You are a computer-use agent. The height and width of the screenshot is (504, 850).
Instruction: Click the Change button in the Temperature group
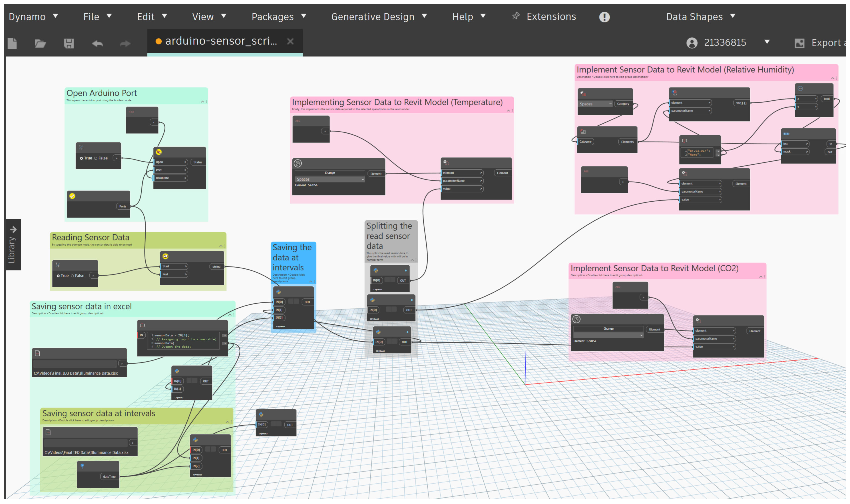[330, 172]
